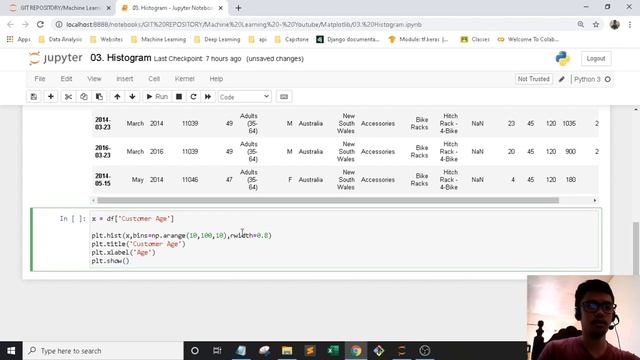640x360 pixels.
Task: Click the 2014-03-23 row index
Action: click(x=102, y=123)
